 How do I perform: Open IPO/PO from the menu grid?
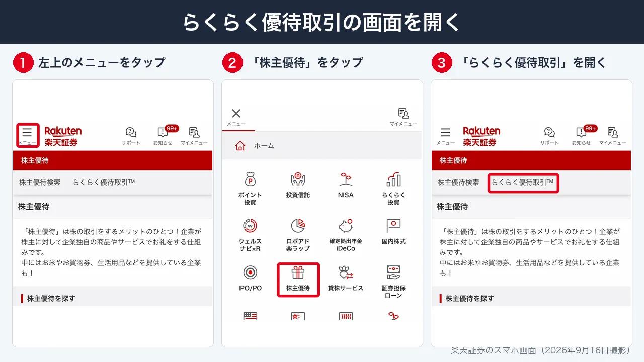(250, 279)
